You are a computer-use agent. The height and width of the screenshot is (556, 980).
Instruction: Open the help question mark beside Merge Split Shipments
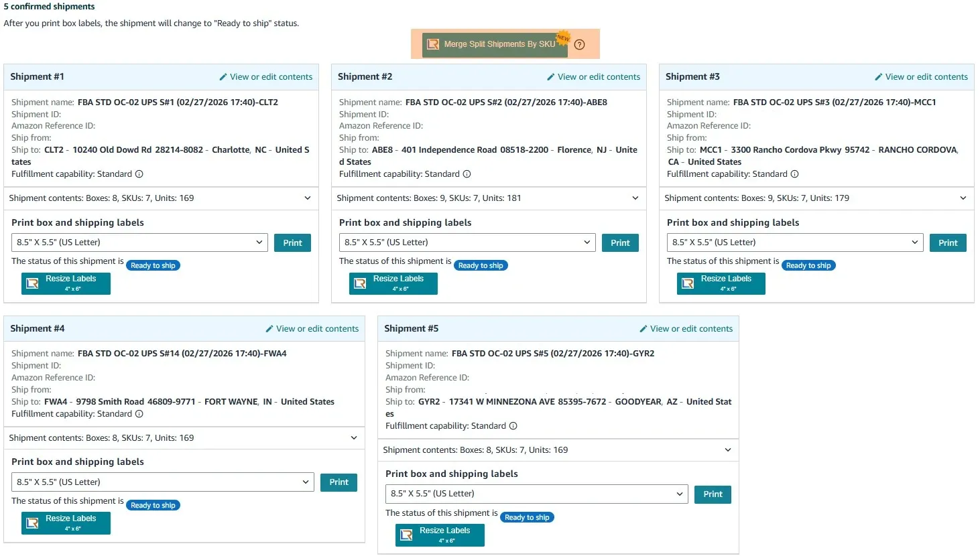pos(580,45)
